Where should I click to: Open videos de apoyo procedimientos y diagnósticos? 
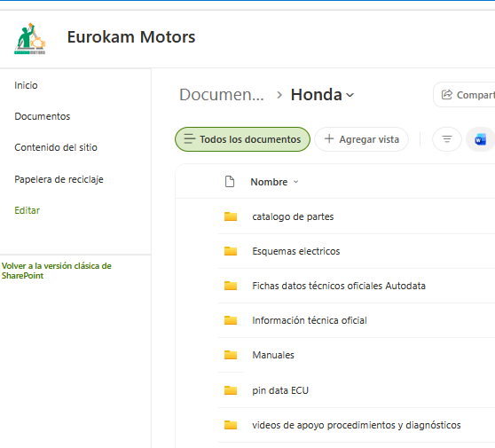point(357,425)
